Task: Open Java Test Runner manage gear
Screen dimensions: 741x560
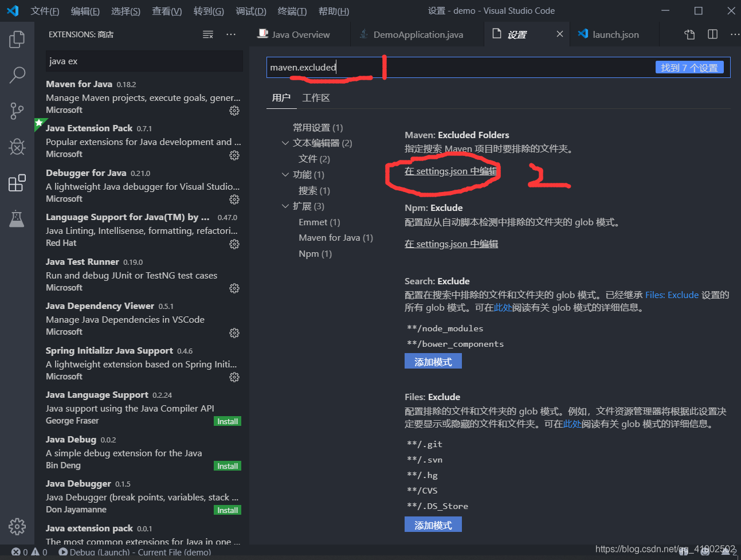Action: click(x=234, y=288)
